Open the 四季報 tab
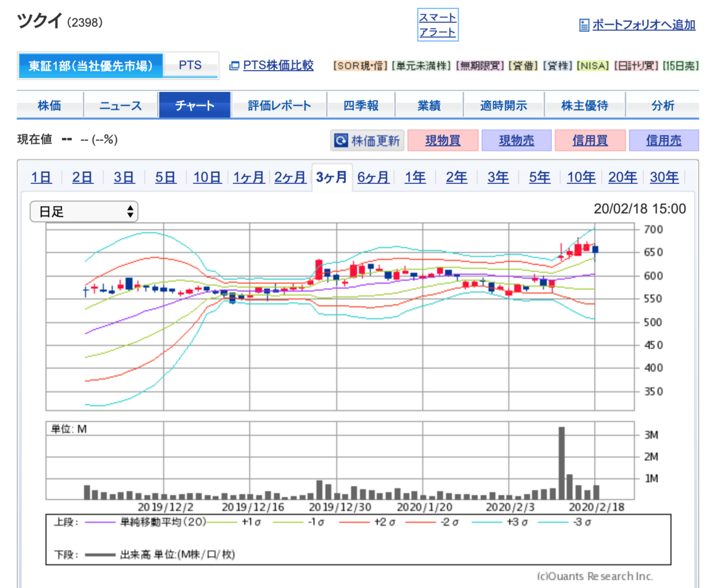The height and width of the screenshot is (588, 713). click(361, 106)
